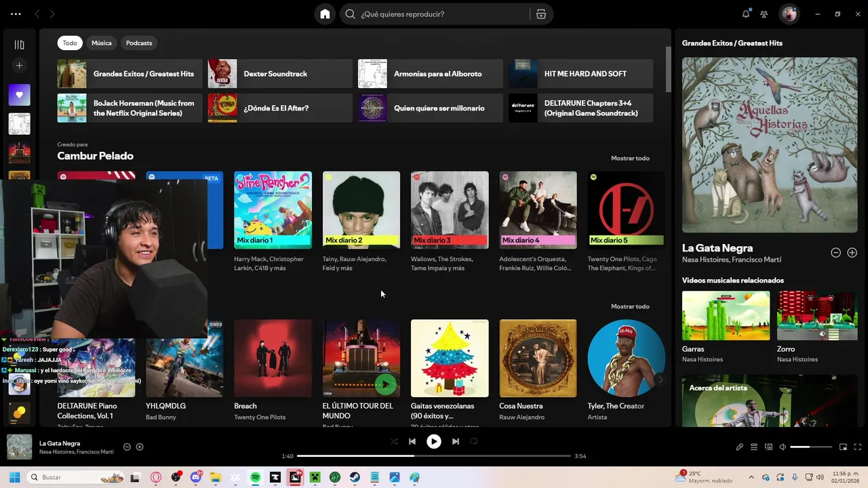Open Grandes Exitos / Greatest Hits shortcut
Viewport: 868px width, 488px height.
point(130,74)
